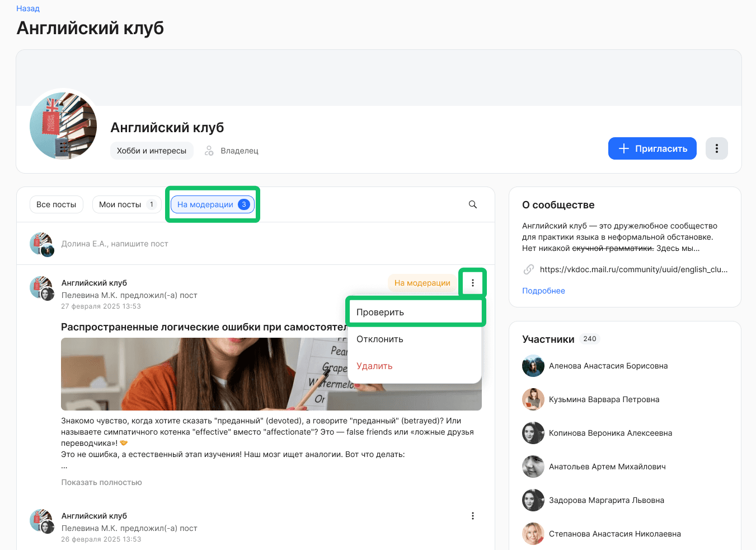Click the timestamp 27 февраля 2025 13:53

[x=101, y=306]
